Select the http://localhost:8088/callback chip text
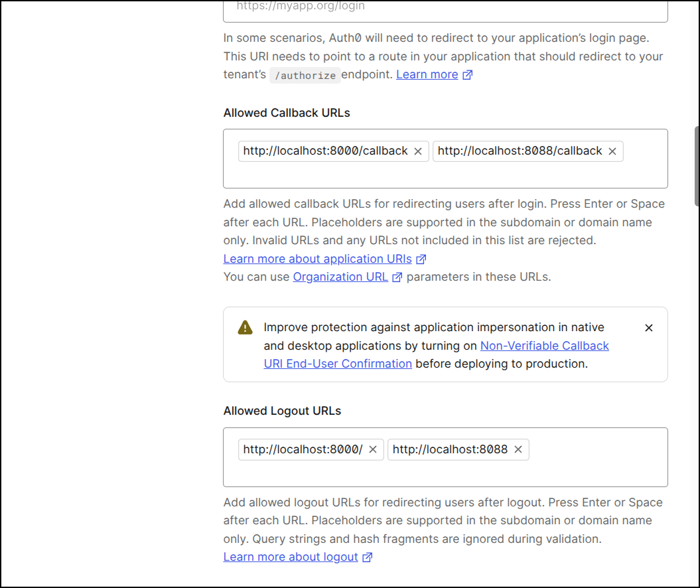The height and width of the screenshot is (588, 700). pos(520,151)
